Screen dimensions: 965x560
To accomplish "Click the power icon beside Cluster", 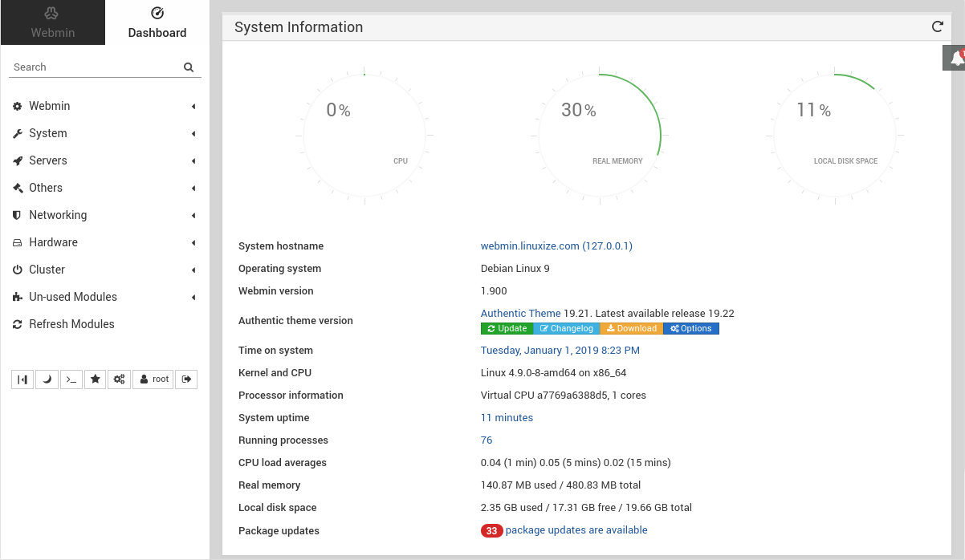I will pyautogui.click(x=18, y=270).
